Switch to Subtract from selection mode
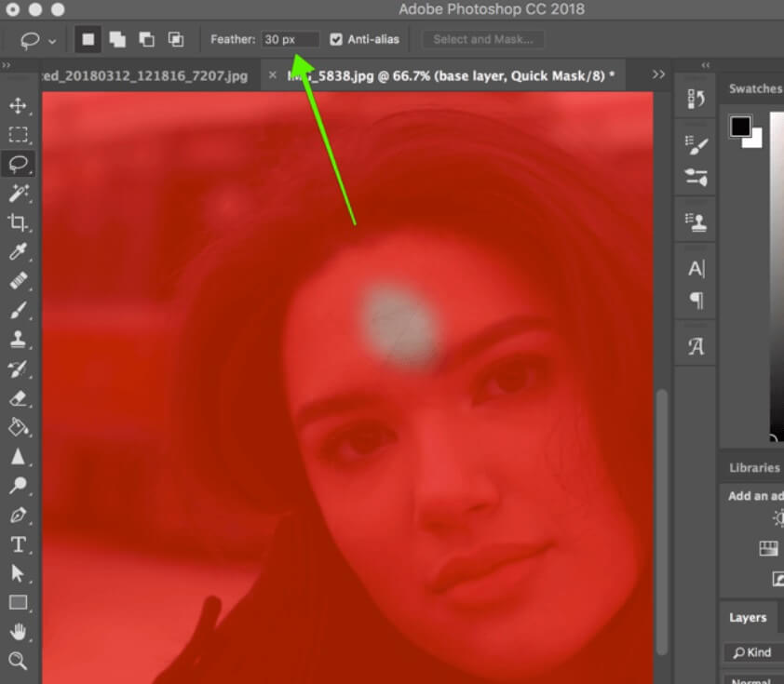The image size is (784, 684). 146,40
